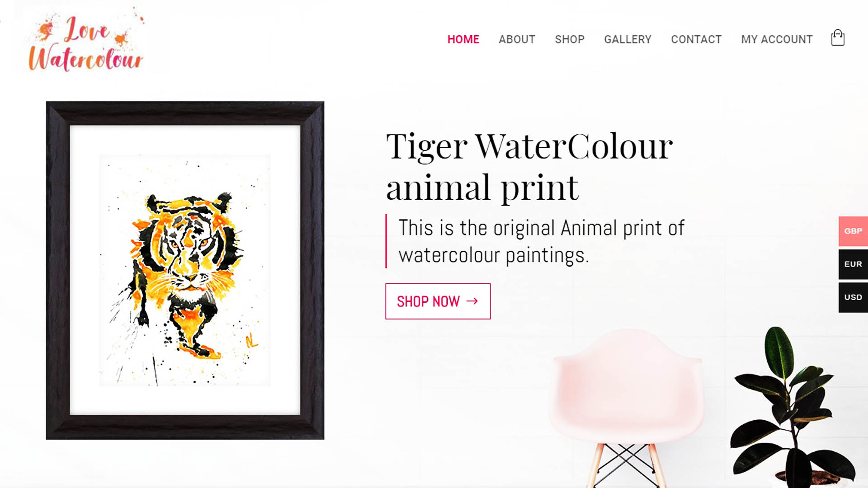Click the original Animal print description text
This screenshot has width=868, height=488.
pos(541,241)
